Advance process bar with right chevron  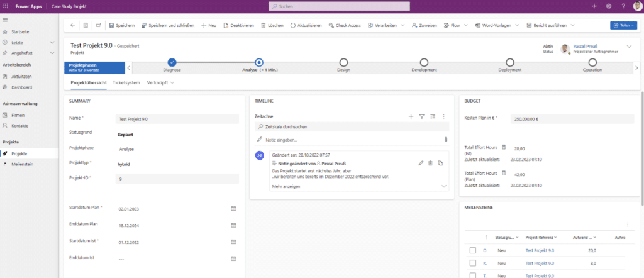pos(636,67)
